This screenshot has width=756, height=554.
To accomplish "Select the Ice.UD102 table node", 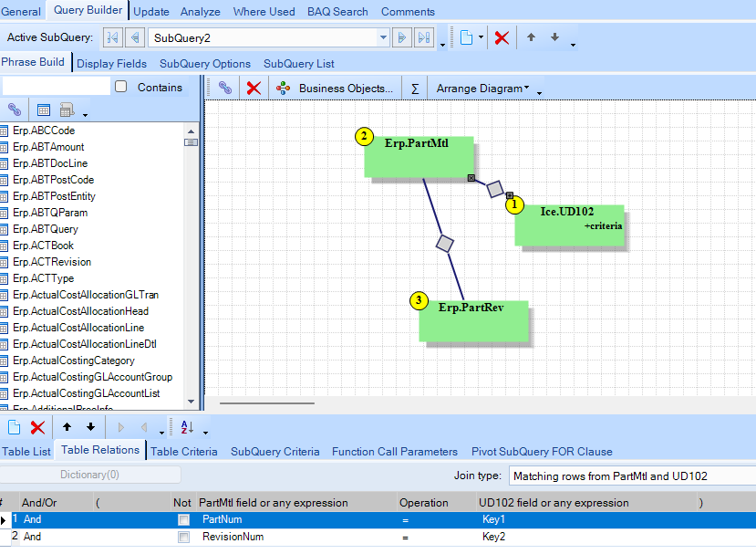I will click(x=569, y=225).
